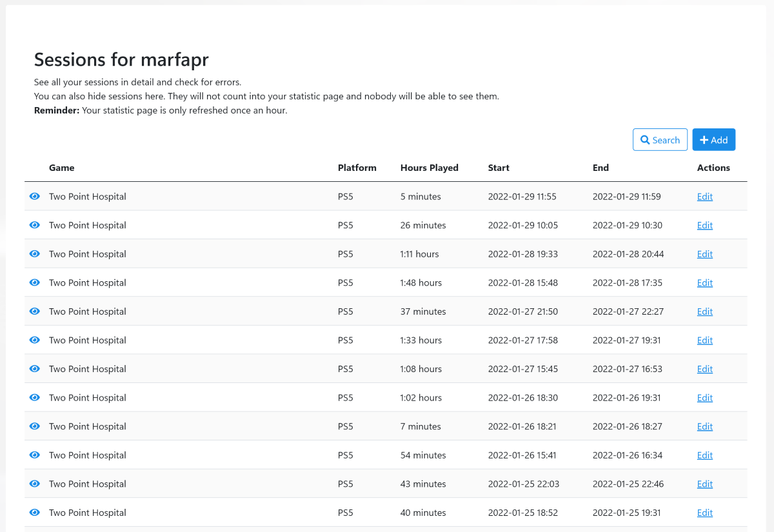The image size is (774, 532).
Task: Toggle eye icon for the 54 minutes session
Action: coord(35,455)
